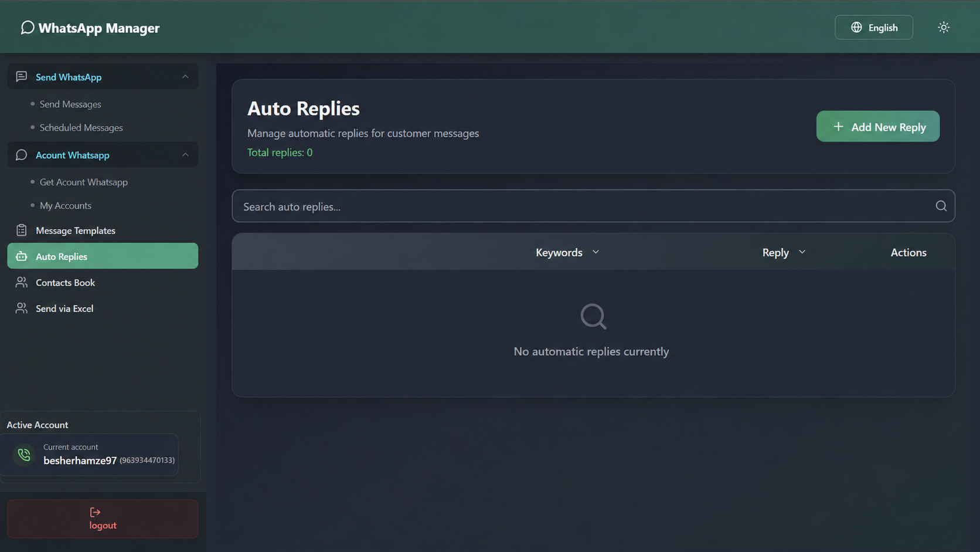Click the search magnifier icon in search field
The height and width of the screenshot is (552, 980).
(941, 206)
